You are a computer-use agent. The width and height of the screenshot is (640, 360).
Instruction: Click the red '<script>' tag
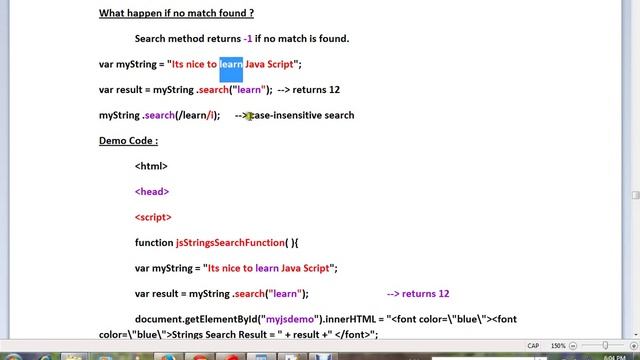(153, 217)
